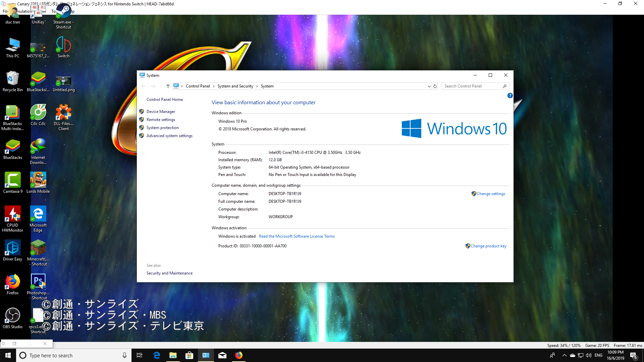Select Cốc Cốc browser desktop icon
The width and height of the screenshot is (644, 362).
click(x=38, y=115)
